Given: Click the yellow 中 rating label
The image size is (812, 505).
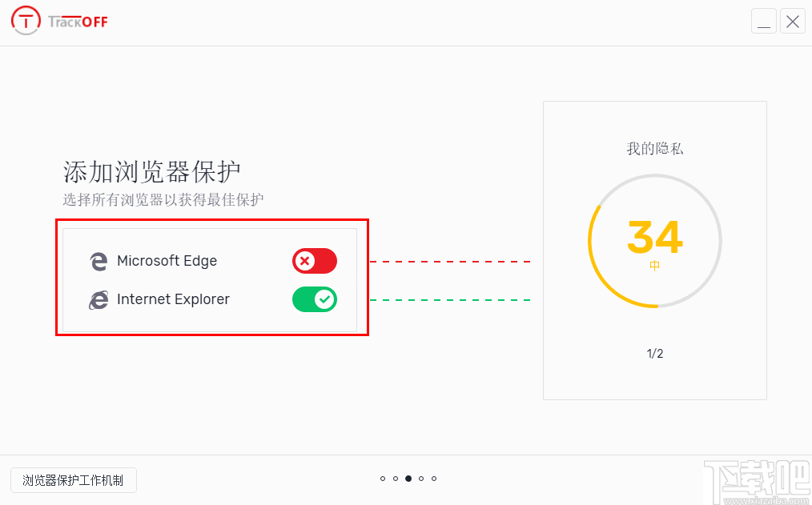Looking at the screenshot, I should tap(655, 267).
